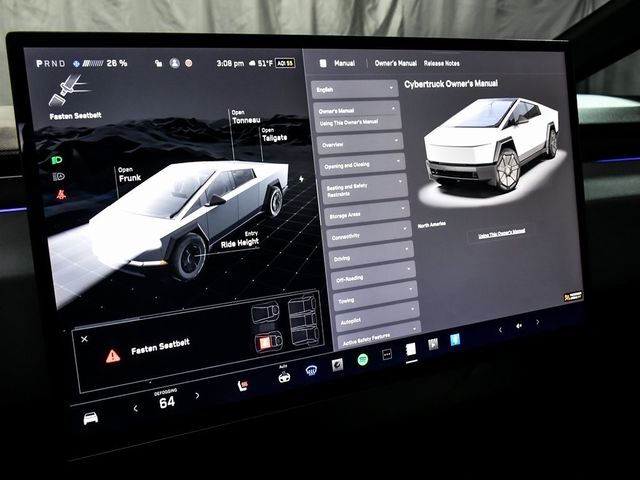Switch to the Owner's Manual tab

click(396, 63)
